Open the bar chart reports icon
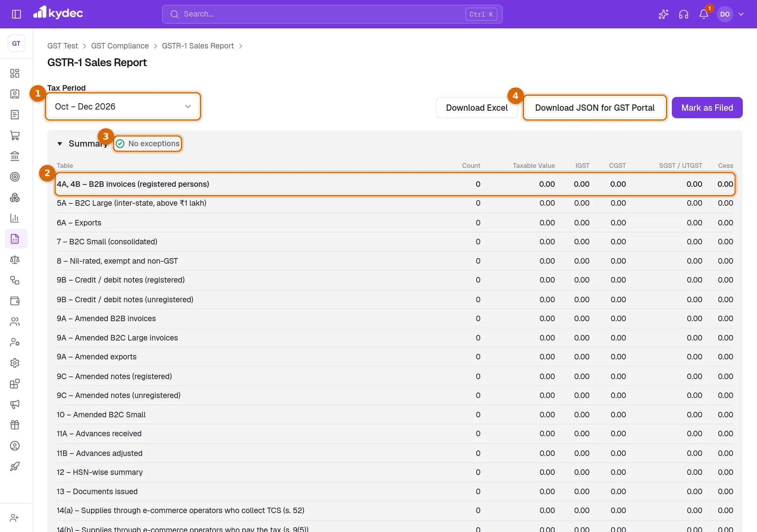Viewport: 757px width, 532px height. [15, 218]
